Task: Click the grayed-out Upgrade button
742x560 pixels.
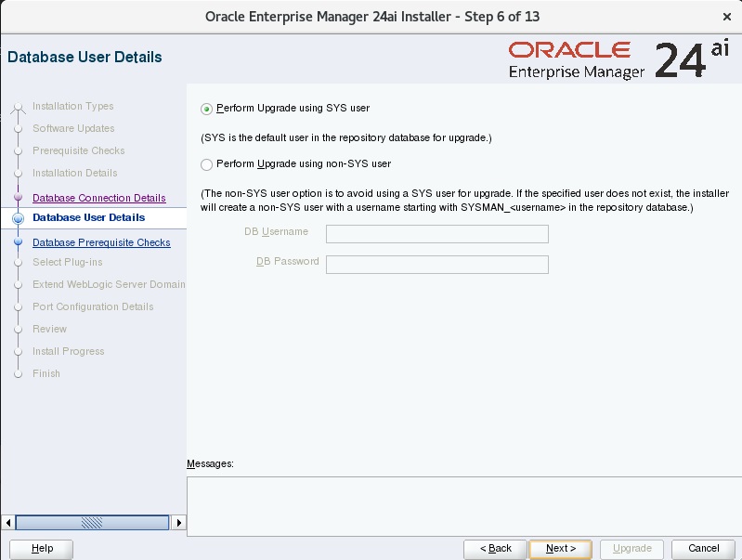Action: 631,549
